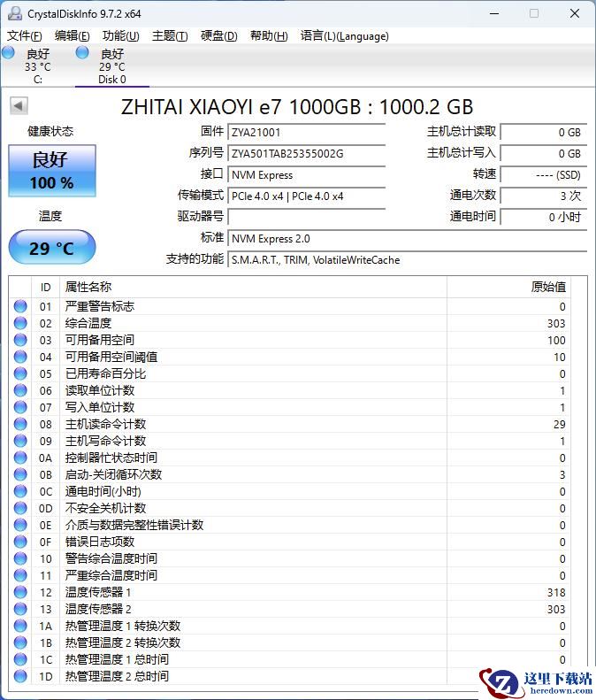Click the 健康状态 label
The height and width of the screenshot is (700, 596).
point(50,131)
